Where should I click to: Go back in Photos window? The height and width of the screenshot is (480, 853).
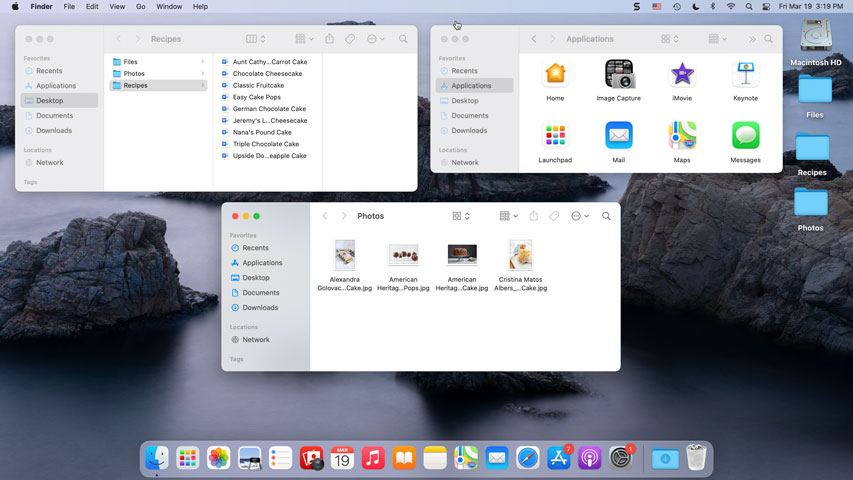325,216
